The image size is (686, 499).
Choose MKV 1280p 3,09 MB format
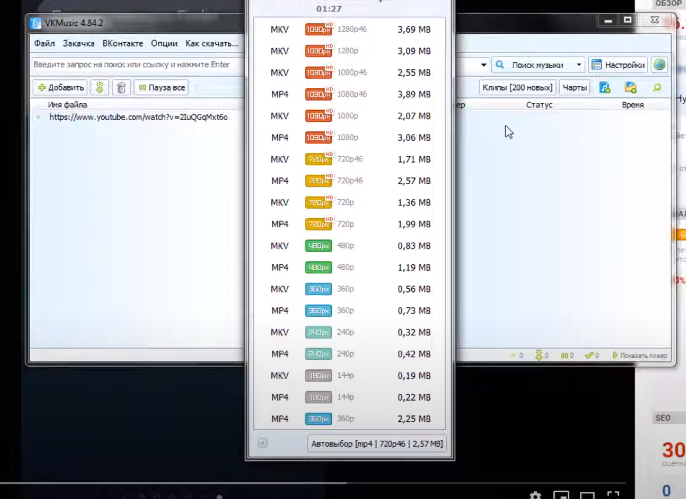click(350, 51)
